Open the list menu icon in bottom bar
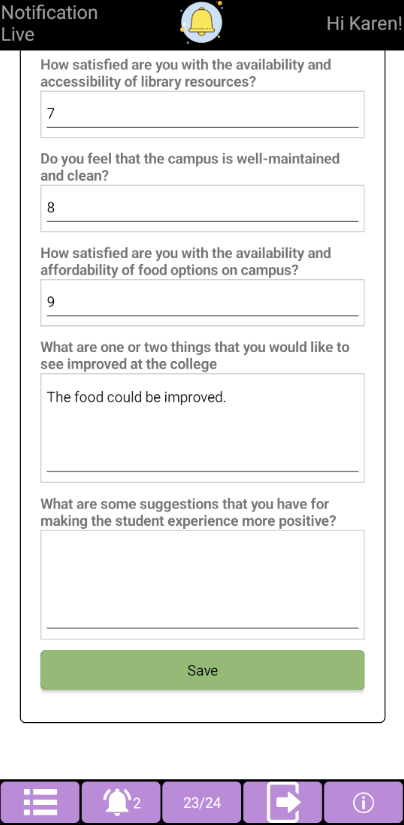 pyautogui.click(x=40, y=802)
